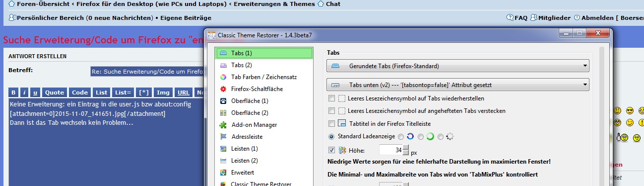This screenshot has height=186, width=644.
Task: Click the people icon beside Mitglieder
Action: (534, 17)
